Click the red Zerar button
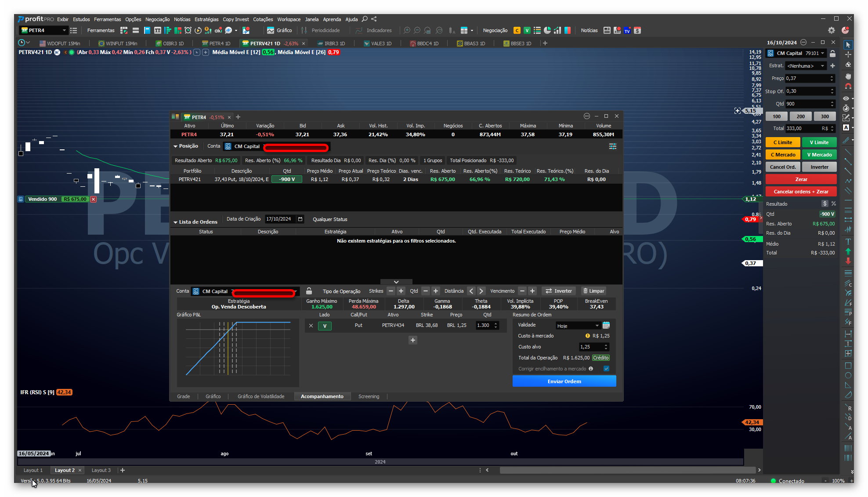 [801, 179]
